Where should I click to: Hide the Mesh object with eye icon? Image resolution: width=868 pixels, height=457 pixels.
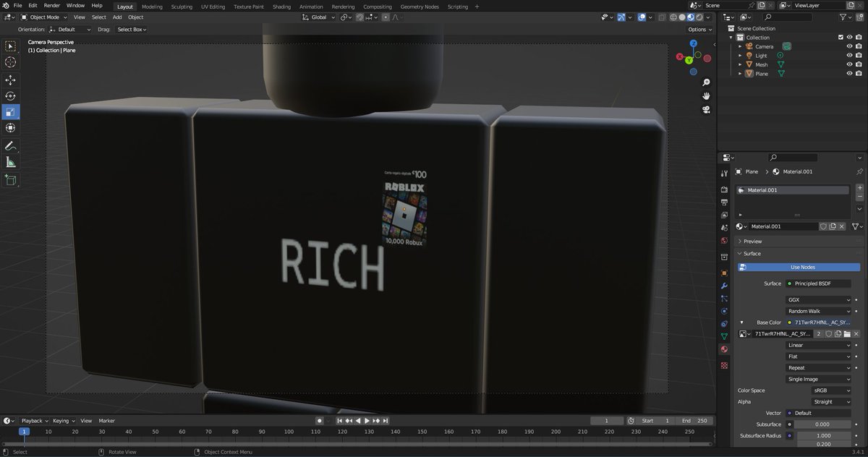[x=849, y=64]
